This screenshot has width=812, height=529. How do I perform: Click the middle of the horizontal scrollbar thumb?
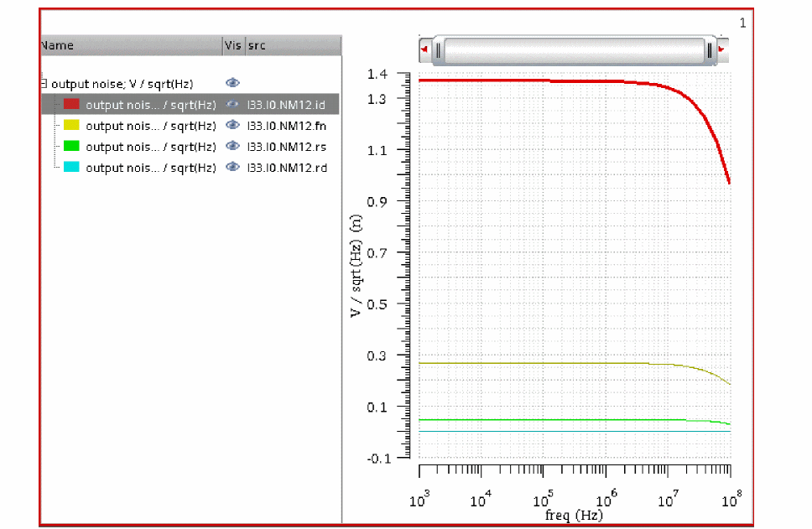click(x=574, y=50)
